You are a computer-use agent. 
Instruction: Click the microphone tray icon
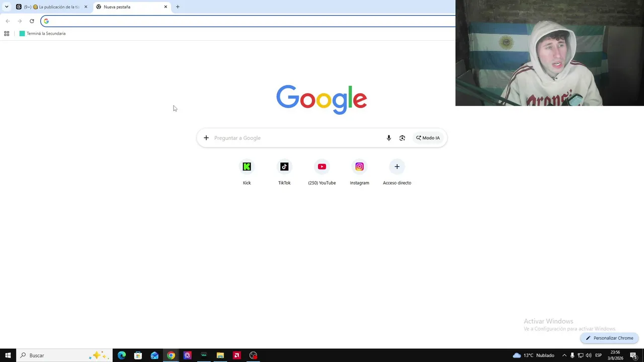(x=572, y=355)
